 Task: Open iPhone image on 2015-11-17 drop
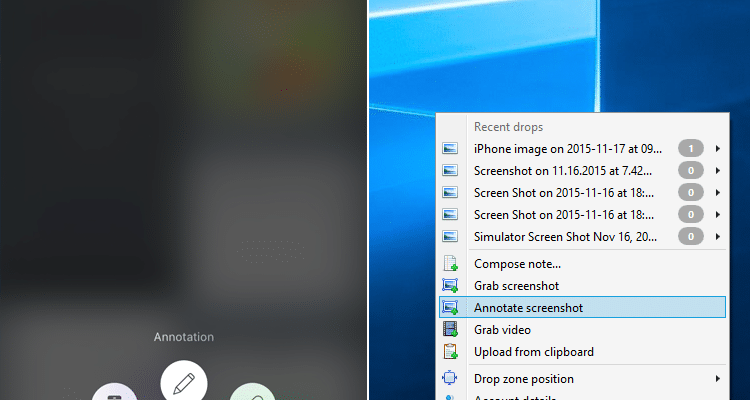pyautogui.click(x=582, y=149)
